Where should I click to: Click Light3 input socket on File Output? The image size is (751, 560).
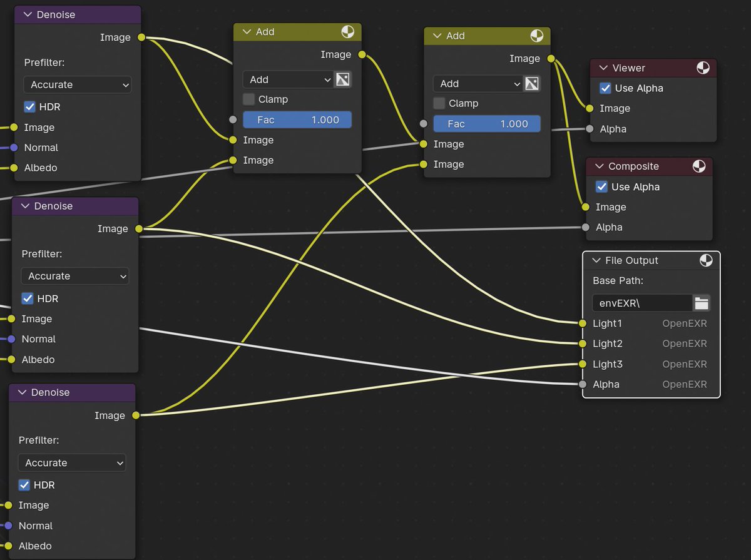coord(583,364)
